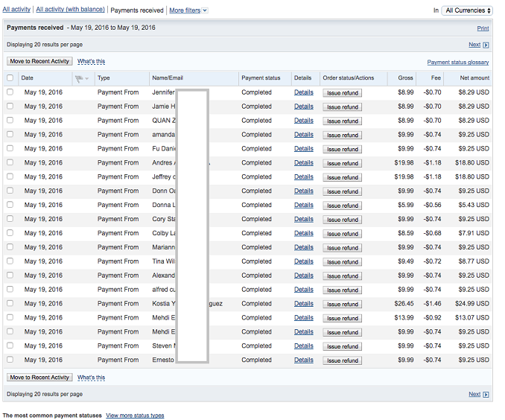Select checkbox for the $5.99 payment row

click(10, 205)
